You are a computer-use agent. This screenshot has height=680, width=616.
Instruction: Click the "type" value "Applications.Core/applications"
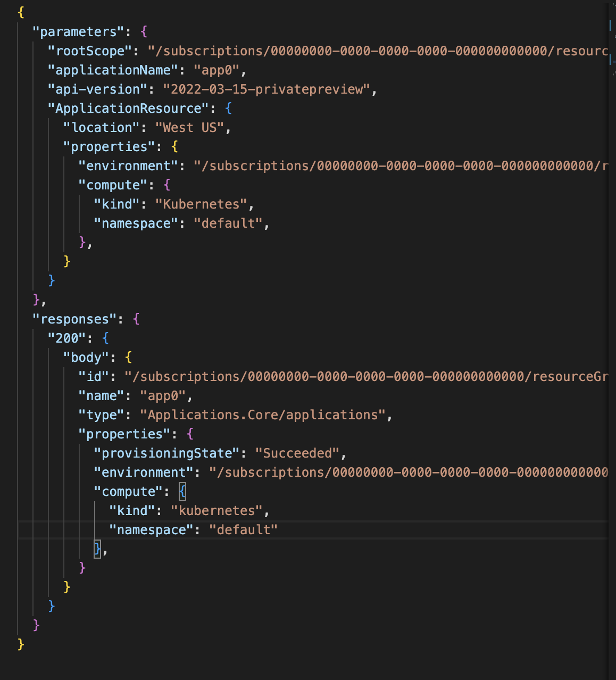[x=266, y=414]
